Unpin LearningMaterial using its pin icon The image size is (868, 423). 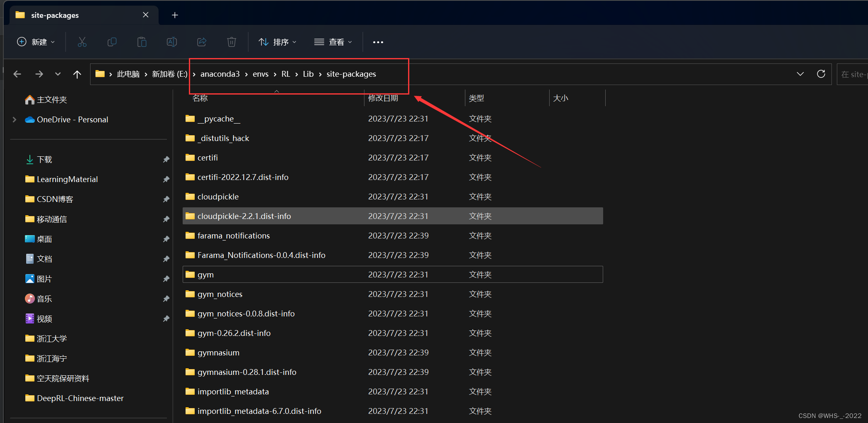click(x=166, y=179)
